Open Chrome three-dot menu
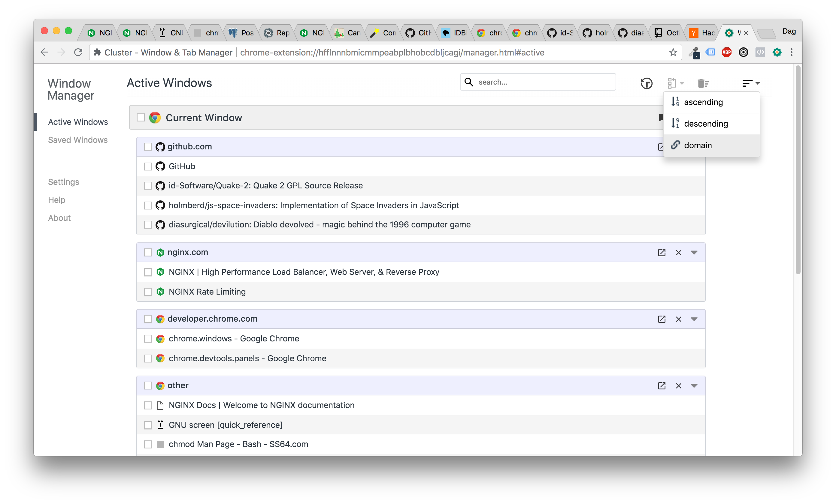Viewport: 836px width, 504px height. click(x=792, y=52)
